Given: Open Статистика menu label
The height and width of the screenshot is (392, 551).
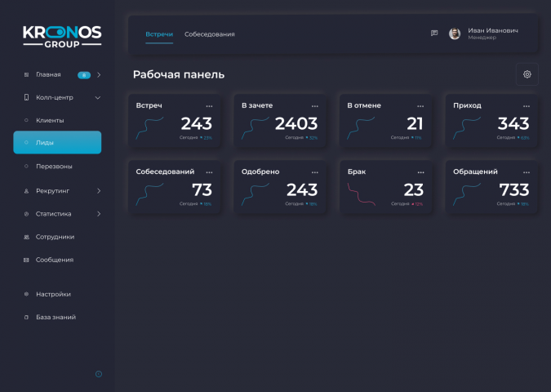Looking at the screenshot, I should [x=53, y=214].
